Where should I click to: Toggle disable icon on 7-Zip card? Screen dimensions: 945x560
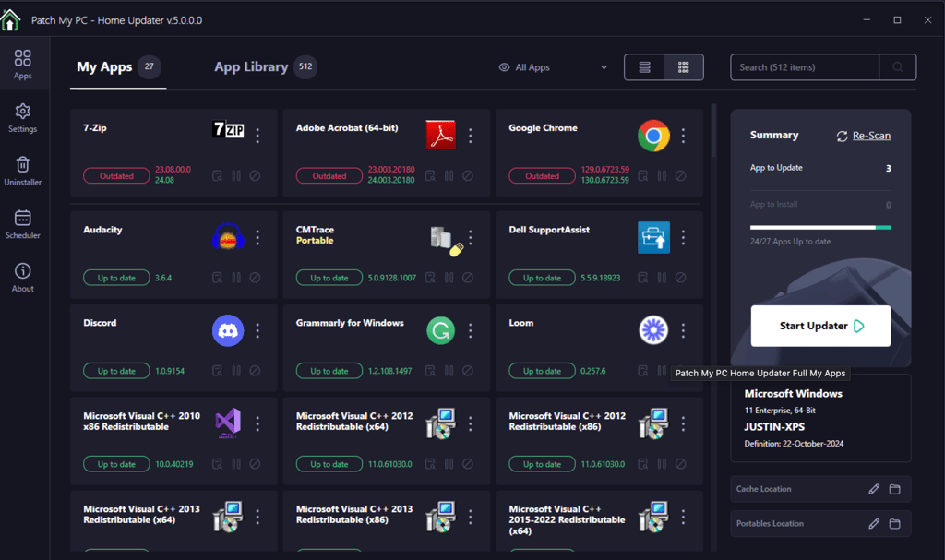click(255, 175)
